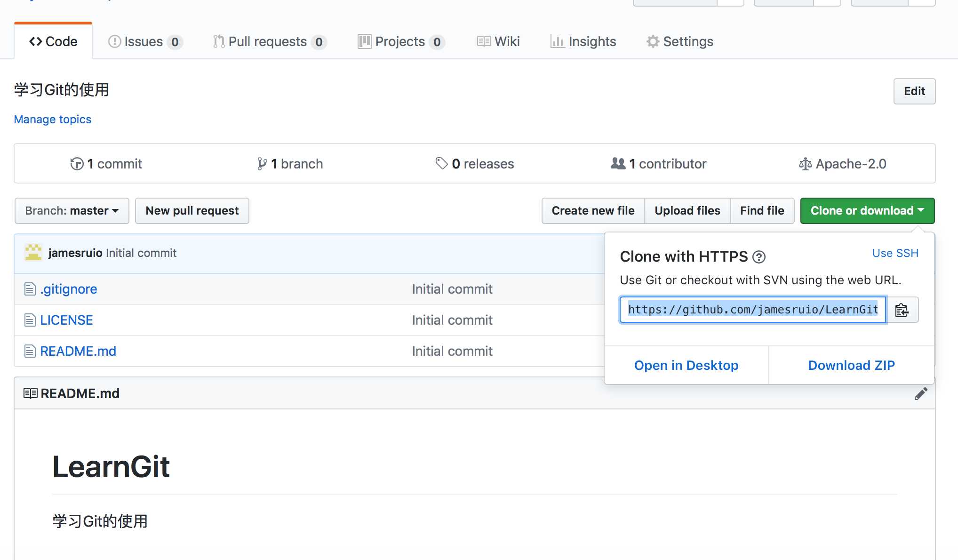This screenshot has height=560, width=958.
Task: View the 1 commit history
Action: (x=106, y=164)
